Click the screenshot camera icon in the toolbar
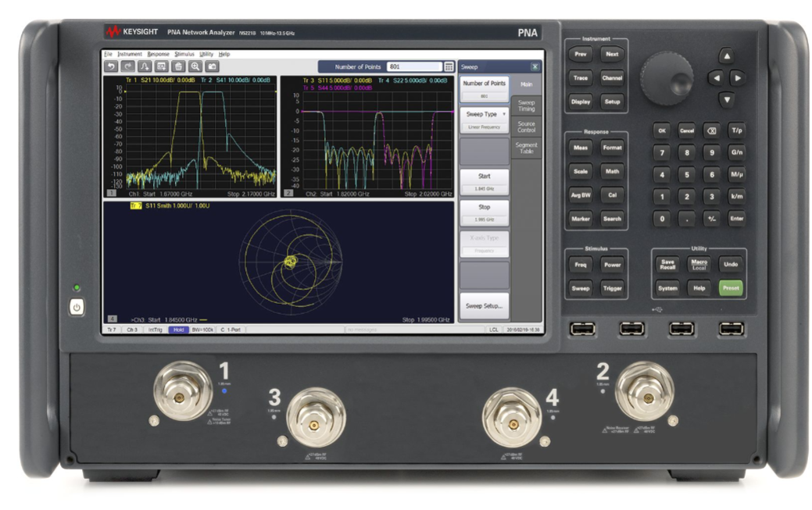 click(x=213, y=66)
